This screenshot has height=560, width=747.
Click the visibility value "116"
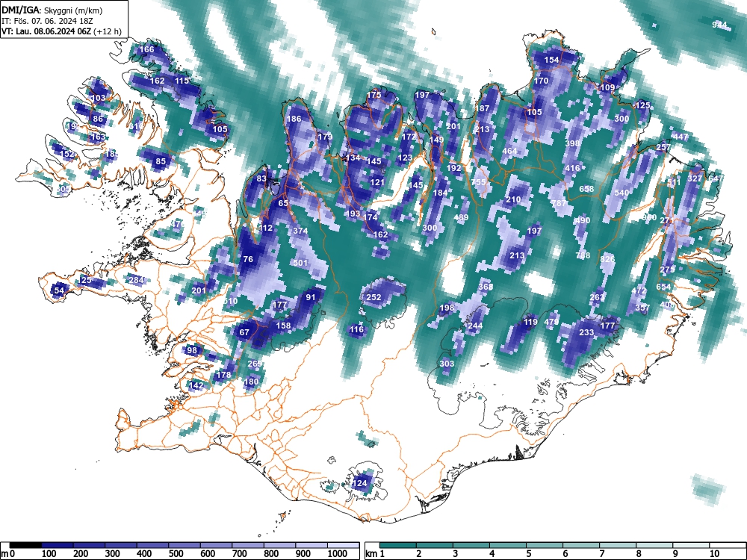(x=356, y=329)
